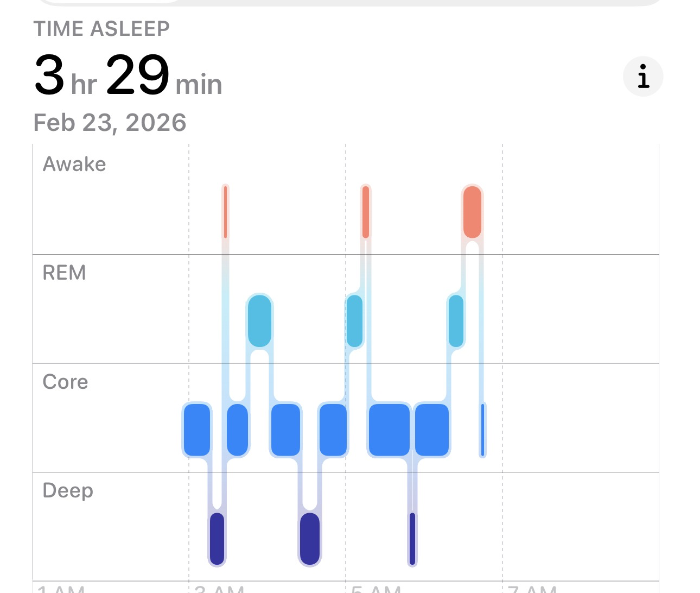Select the widest Awake segment before 7 AM
Screen dimensions: 700x593
pos(472,212)
